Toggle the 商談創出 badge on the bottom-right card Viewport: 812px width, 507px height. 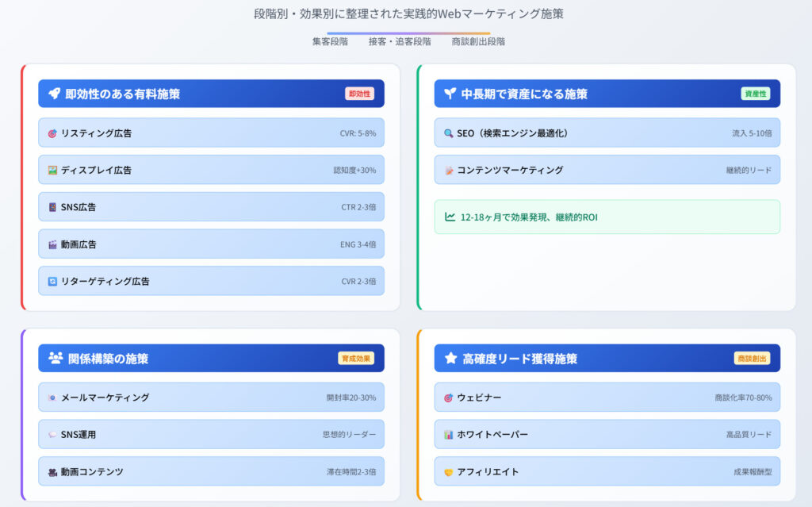(754, 358)
